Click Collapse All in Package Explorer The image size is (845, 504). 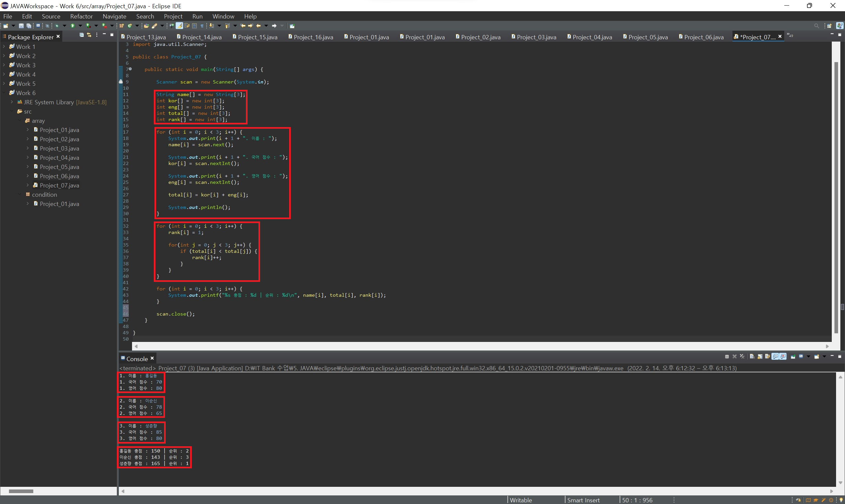[82, 35]
